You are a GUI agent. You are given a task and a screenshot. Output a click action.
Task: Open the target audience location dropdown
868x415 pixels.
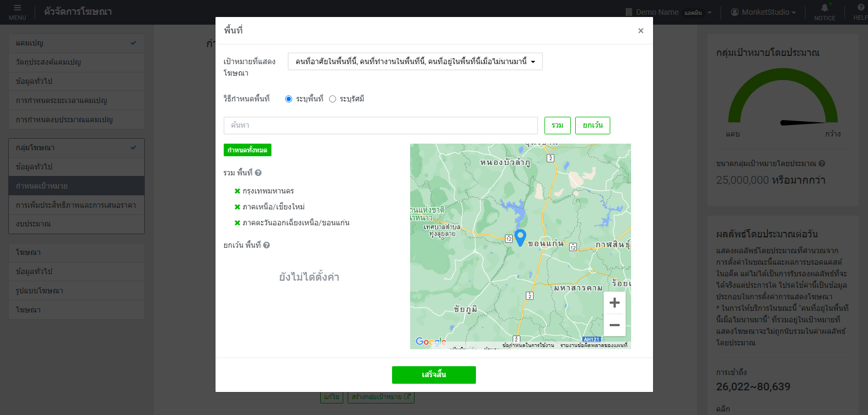pyautogui.click(x=415, y=62)
